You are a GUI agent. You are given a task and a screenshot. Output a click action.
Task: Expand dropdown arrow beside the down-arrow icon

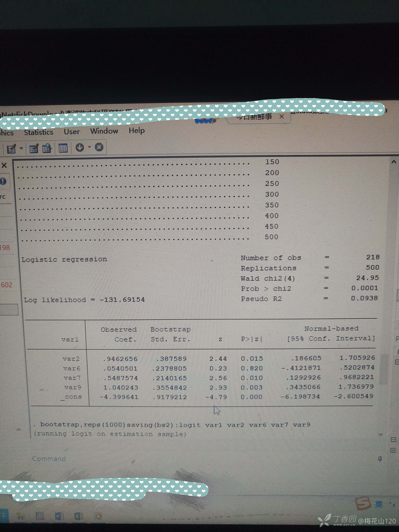pos(89,147)
